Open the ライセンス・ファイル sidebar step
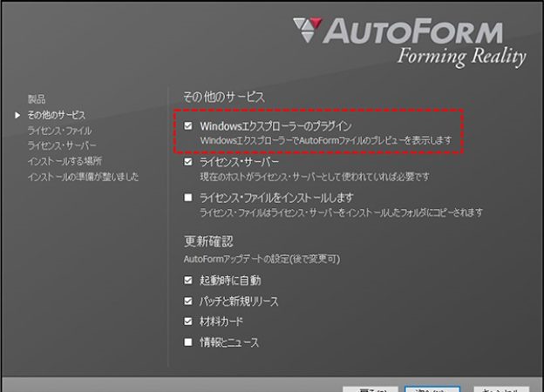The image size is (544, 392). pos(59,131)
